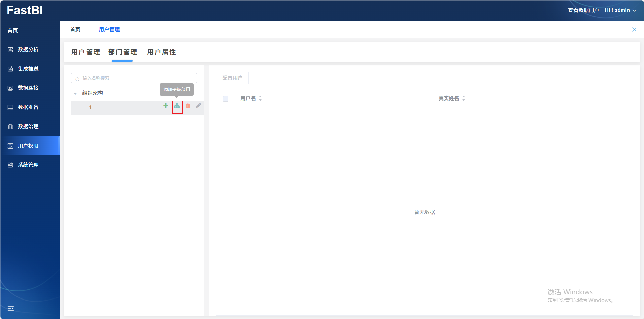The width and height of the screenshot is (644, 319).
Task: Delete department 1 with the trash icon
Action: pyautogui.click(x=188, y=106)
